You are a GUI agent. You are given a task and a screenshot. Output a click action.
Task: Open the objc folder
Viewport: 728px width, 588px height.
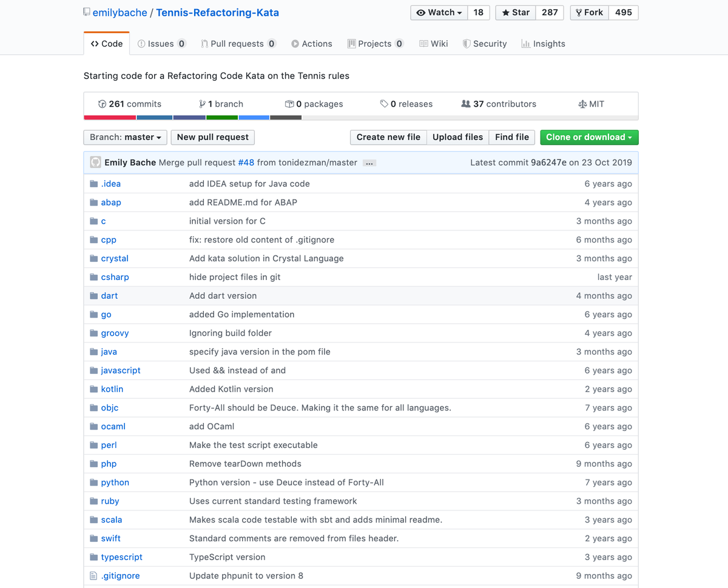tap(110, 408)
